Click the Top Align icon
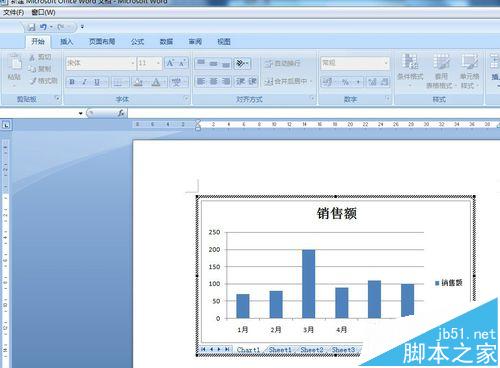This screenshot has width=500, height=368. [x=201, y=63]
